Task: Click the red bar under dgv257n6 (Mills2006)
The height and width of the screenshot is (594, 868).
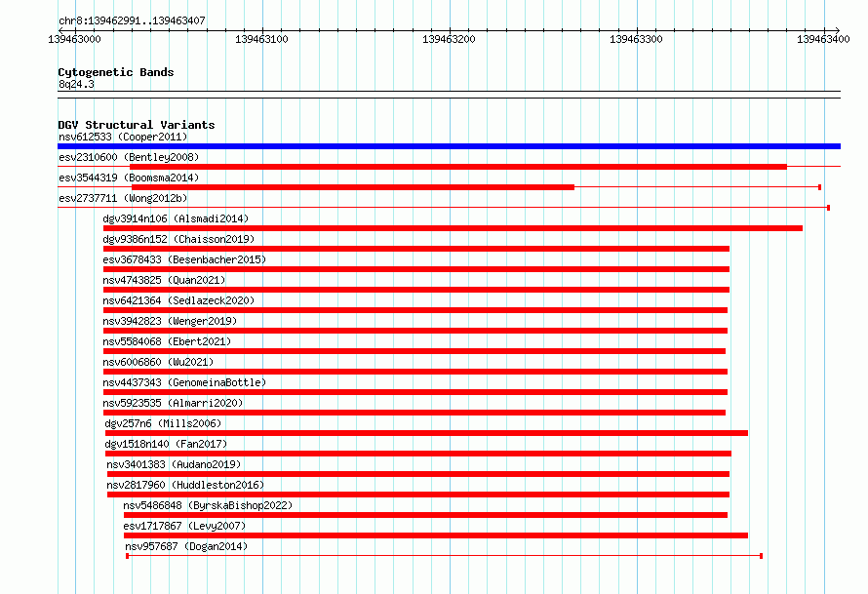Action: tap(426, 433)
